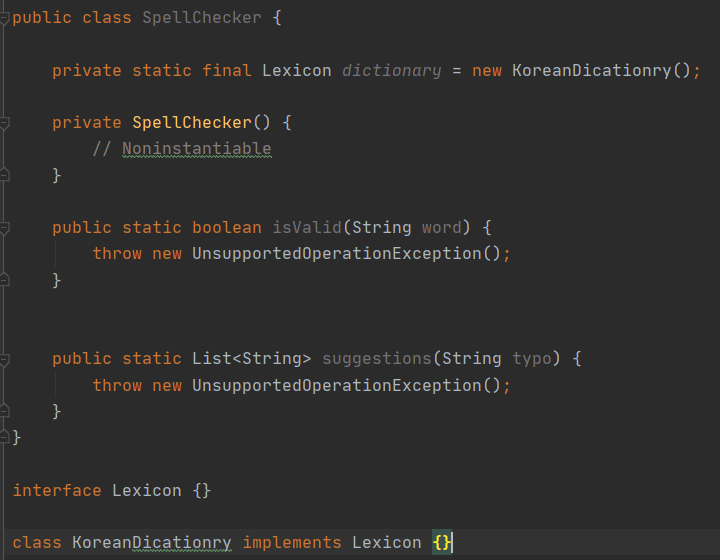Viewport: 720px width, 560px height.
Task: Click fold-end marker at SpellChecker class closing brace
Action: click(4, 437)
